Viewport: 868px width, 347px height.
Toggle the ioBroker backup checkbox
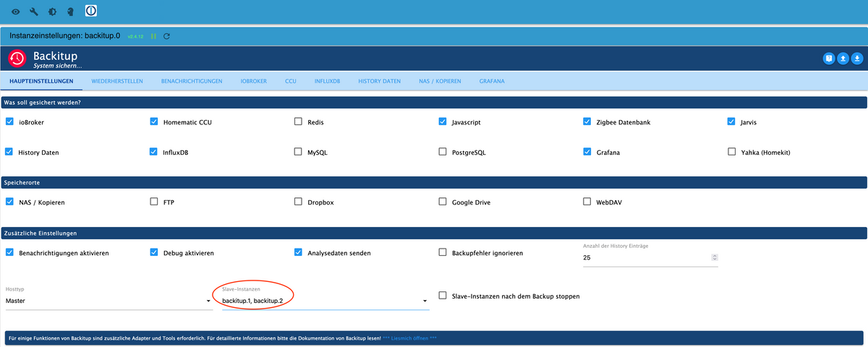pos(9,121)
